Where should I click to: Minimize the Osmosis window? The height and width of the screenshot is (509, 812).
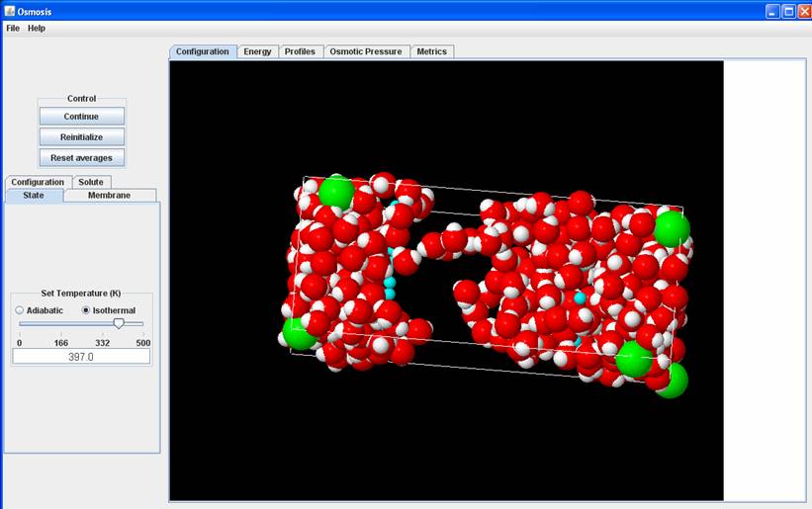(771, 11)
